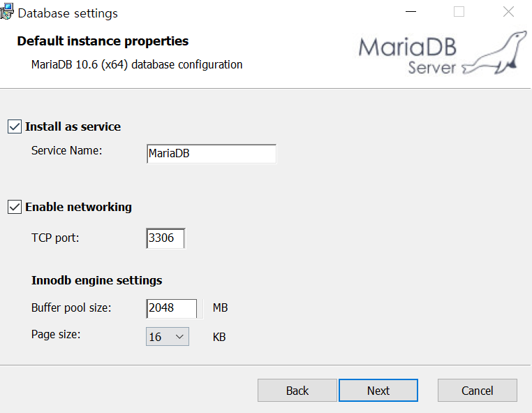Open the Page size dropdown
Viewport: 532px width, 413px height.
tap(168, 337)
